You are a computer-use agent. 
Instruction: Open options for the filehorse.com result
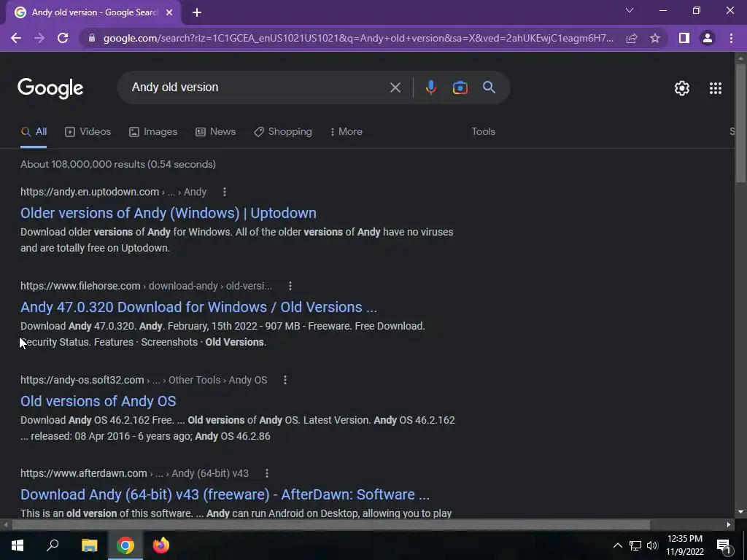click(x=290, y=286)
